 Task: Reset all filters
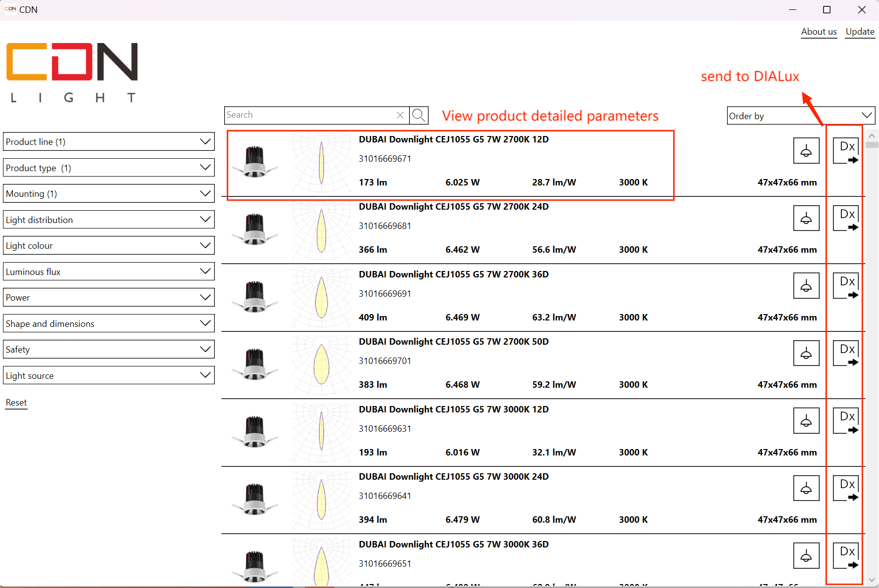point(16,403)
